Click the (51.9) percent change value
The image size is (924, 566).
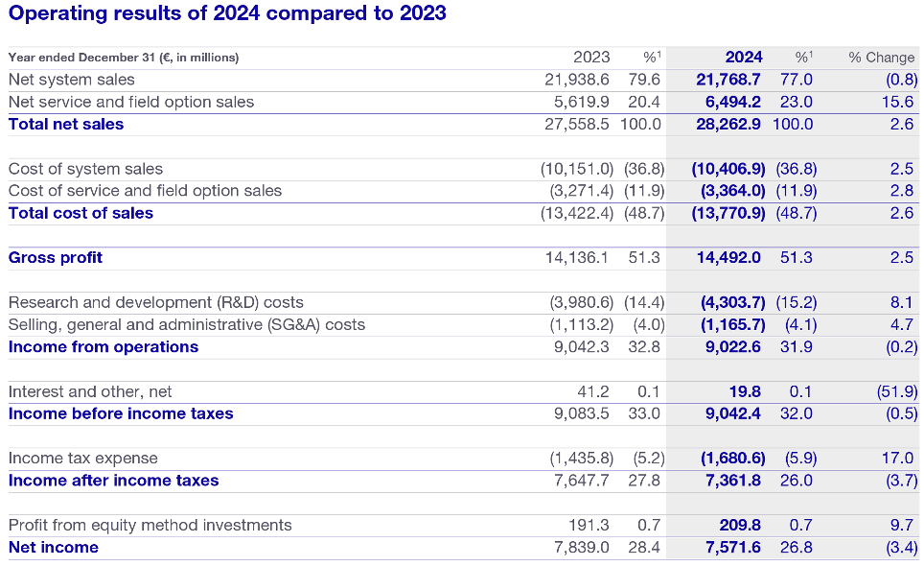pos(896,391)
